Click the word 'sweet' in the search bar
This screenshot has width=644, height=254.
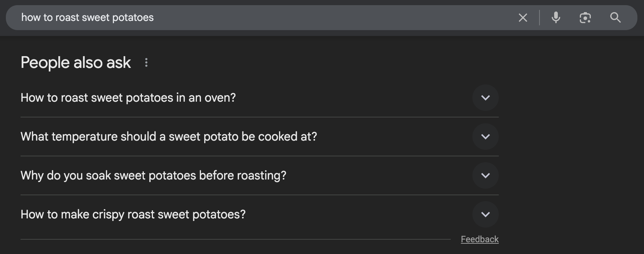coord(96,18)
